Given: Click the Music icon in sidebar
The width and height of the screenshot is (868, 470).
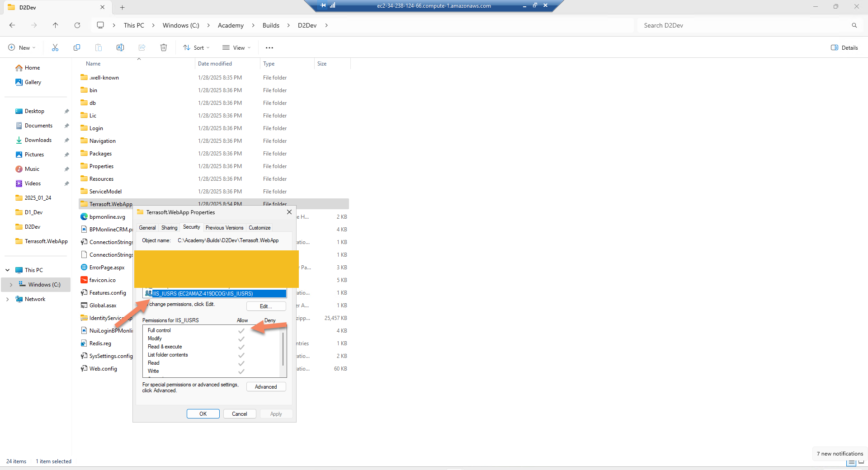Looking at the screenshot, I should pyautogui.click(x=19, y=169).
